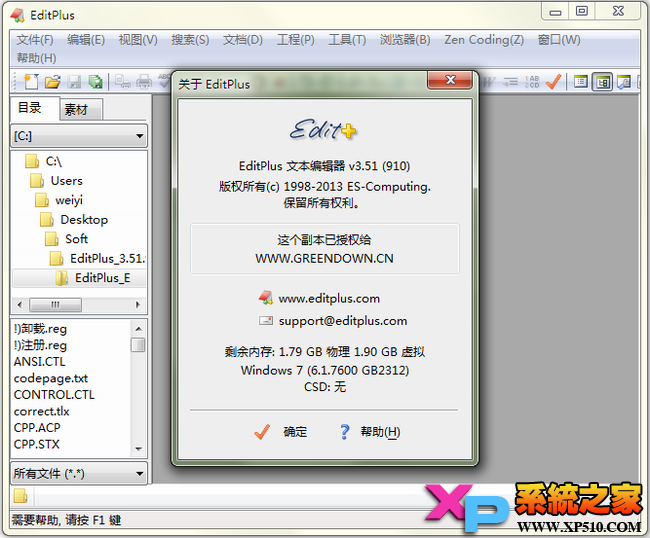Select file ANSI.CTL
650x538 pixels.
click(39, 362)
